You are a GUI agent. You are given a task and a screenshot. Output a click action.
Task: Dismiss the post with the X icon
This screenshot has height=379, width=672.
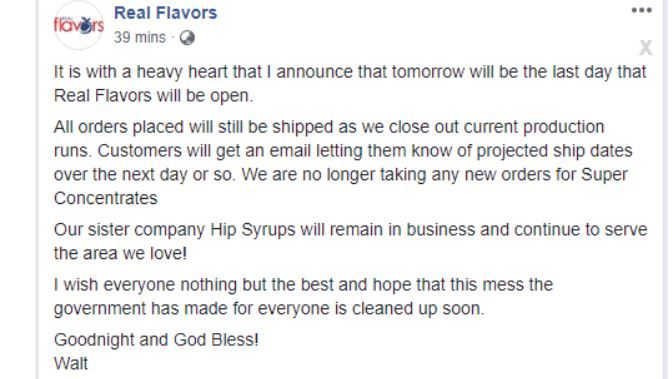click(646, 47)
